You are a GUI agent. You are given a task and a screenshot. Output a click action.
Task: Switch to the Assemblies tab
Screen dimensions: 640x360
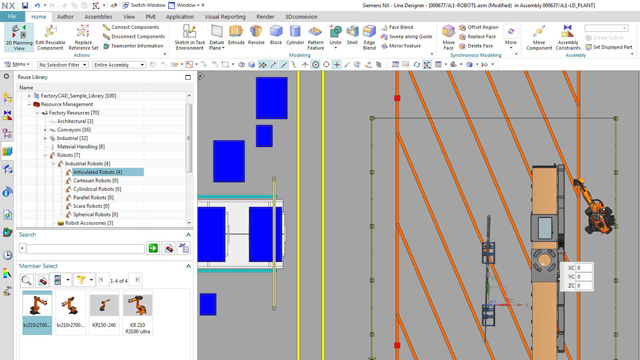(x=98, y=17)
